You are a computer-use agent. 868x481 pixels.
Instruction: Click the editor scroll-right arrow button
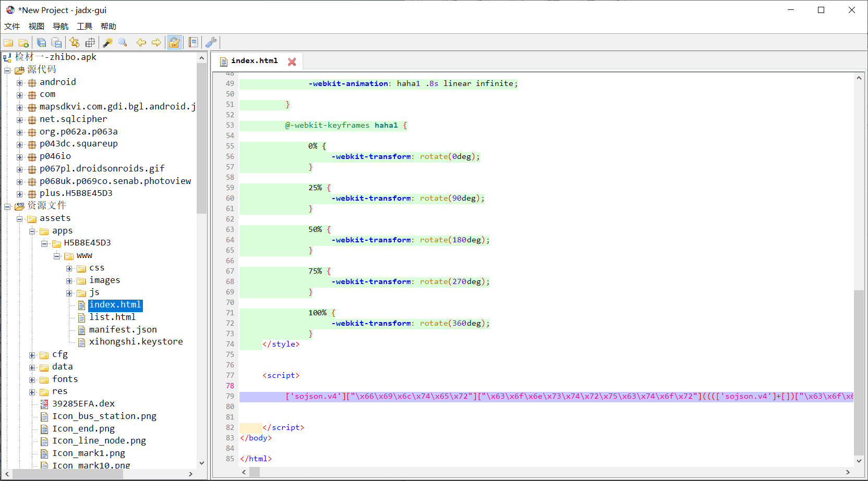[848, 472]
